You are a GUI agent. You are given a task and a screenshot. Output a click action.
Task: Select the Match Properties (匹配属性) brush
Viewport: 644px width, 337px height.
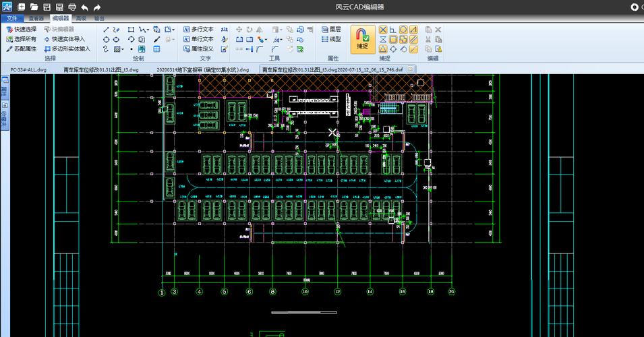21,49
